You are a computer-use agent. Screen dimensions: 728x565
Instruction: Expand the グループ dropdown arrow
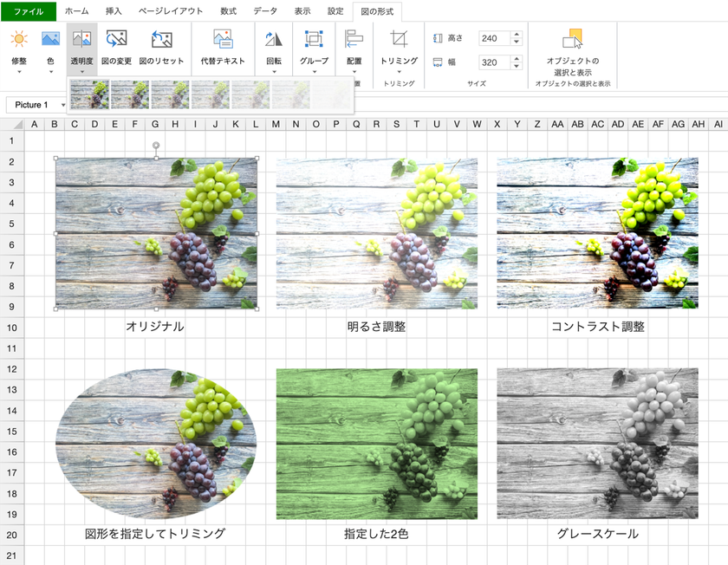tap(314, 72)
